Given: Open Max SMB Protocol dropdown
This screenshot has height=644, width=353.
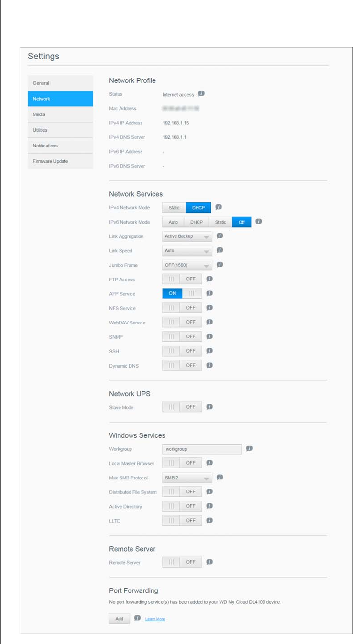Looking at the screenshot, I should click(187, 478).
